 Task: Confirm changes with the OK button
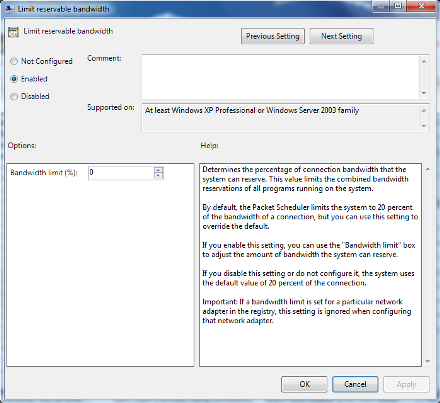pyautogui.click(x=304, y=384)
